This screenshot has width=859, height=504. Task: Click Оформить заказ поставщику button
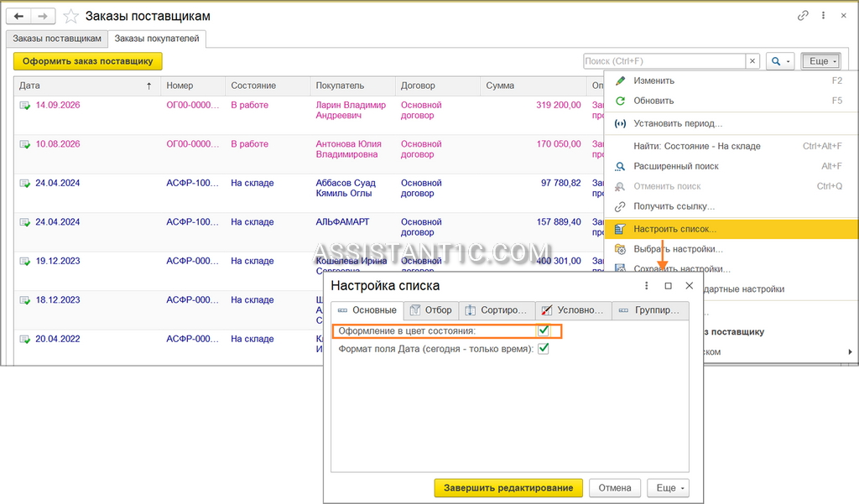click(x=87, y=61)
